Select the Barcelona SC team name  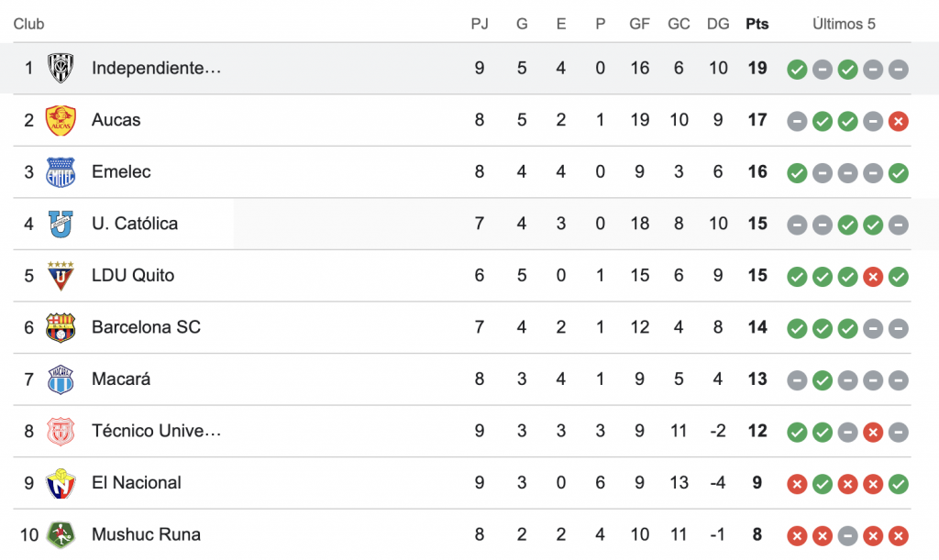tap(146, 327)
